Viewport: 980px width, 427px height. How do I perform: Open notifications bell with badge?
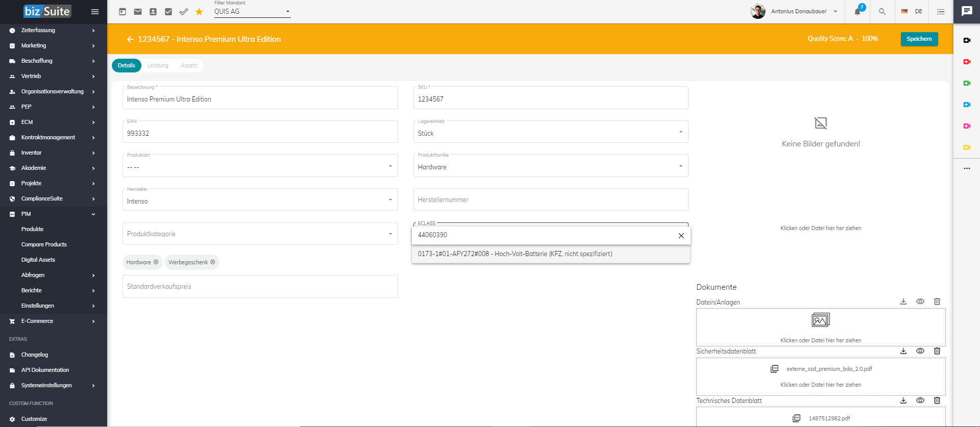[x=859, y=11]
